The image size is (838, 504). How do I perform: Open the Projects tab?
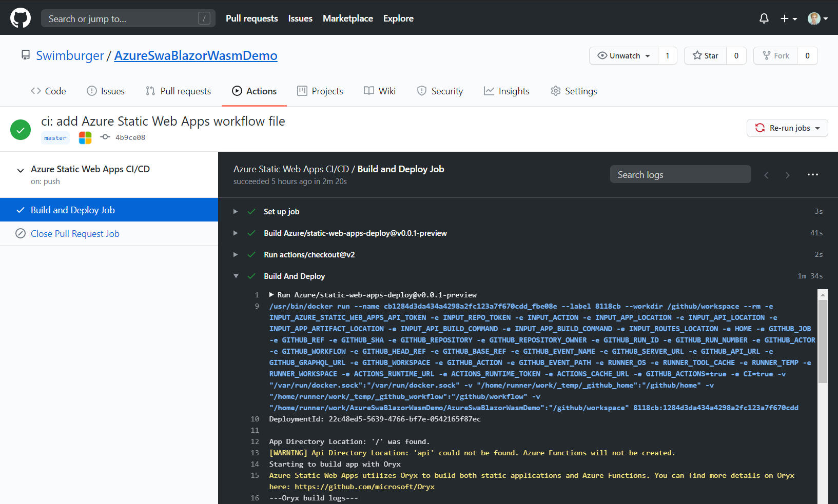320,91
